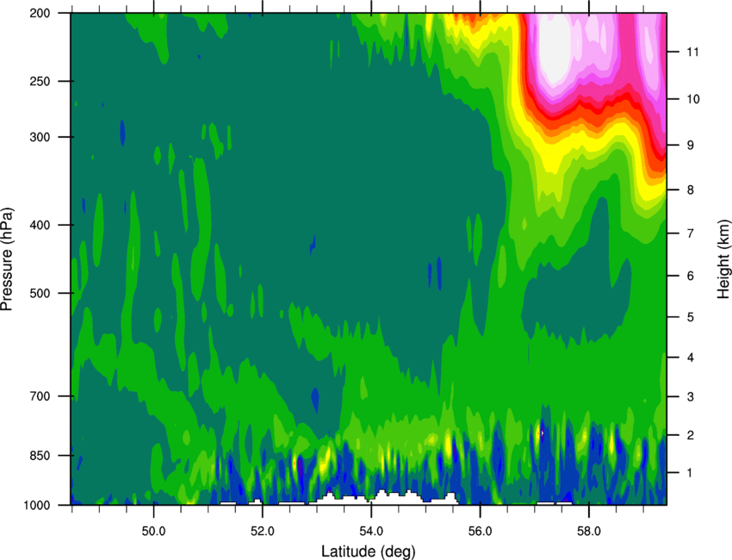Click the 58.0 latitude tick label
The width and height of the screenshot is (732, 560).
tap(589, 532)
